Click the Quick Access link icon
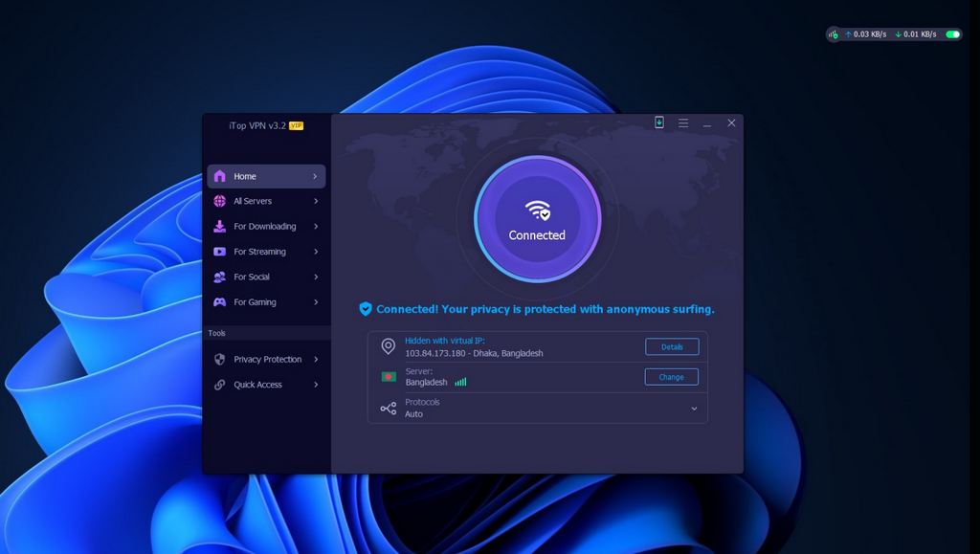 [x=219, y=385]
